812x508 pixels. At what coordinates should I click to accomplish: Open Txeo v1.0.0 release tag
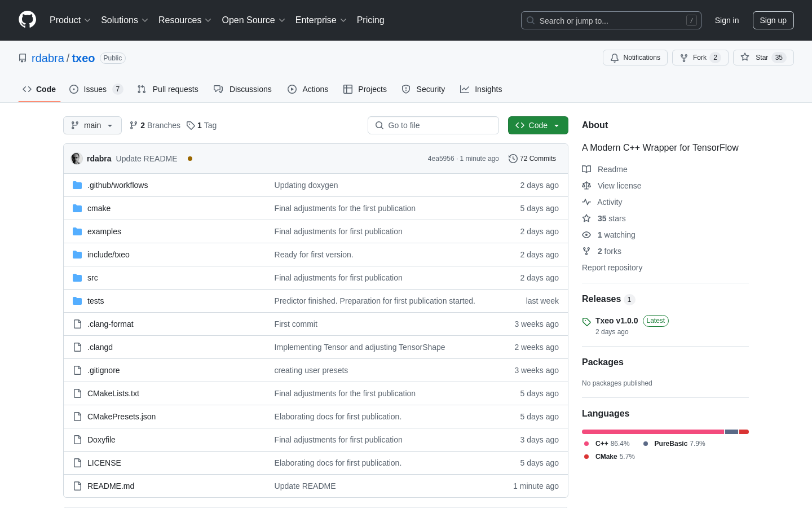pyautogui.click(x=616, y=321)
